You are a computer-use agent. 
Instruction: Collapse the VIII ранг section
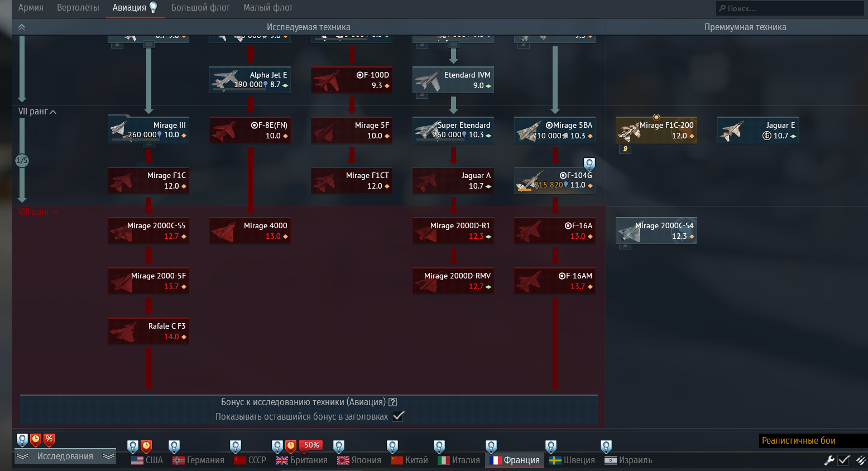coord(38,212)
